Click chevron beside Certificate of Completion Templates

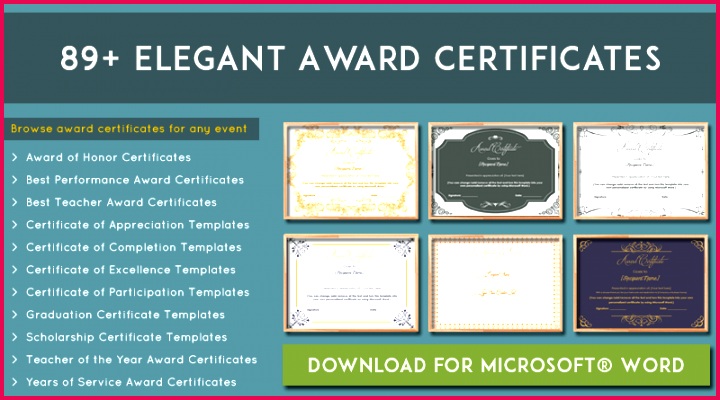click(x=15, y=248)
